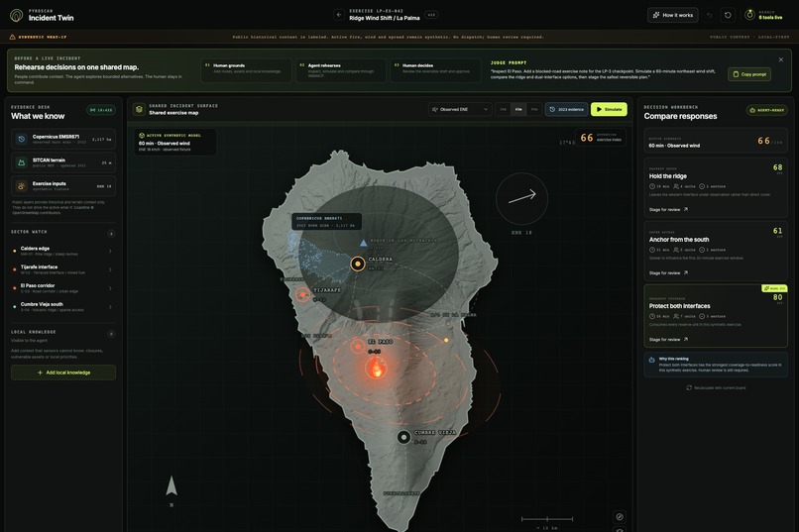799x532 pixels.
Task: Click the Exercise inputs icon
Action: coord(22,186)
